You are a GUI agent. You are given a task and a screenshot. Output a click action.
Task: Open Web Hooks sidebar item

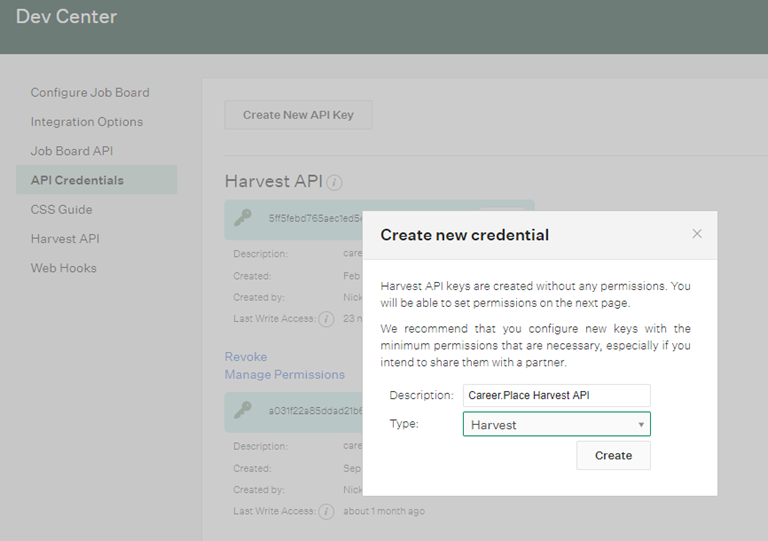pos(63,268)
